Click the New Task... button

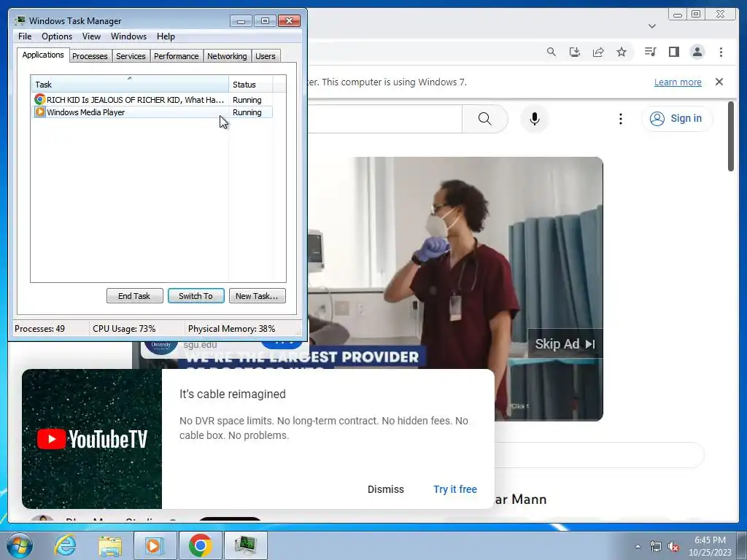pyautogui.click(x=258, y=296)
